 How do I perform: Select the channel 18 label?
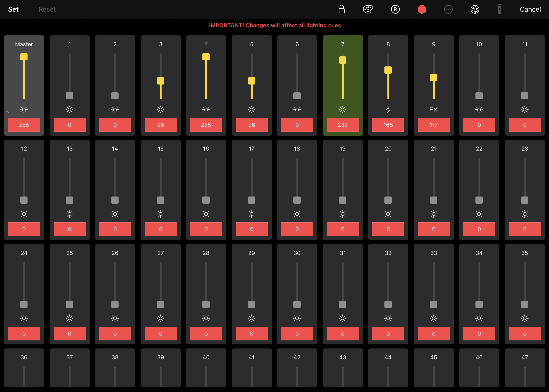(x=297, y=149)
